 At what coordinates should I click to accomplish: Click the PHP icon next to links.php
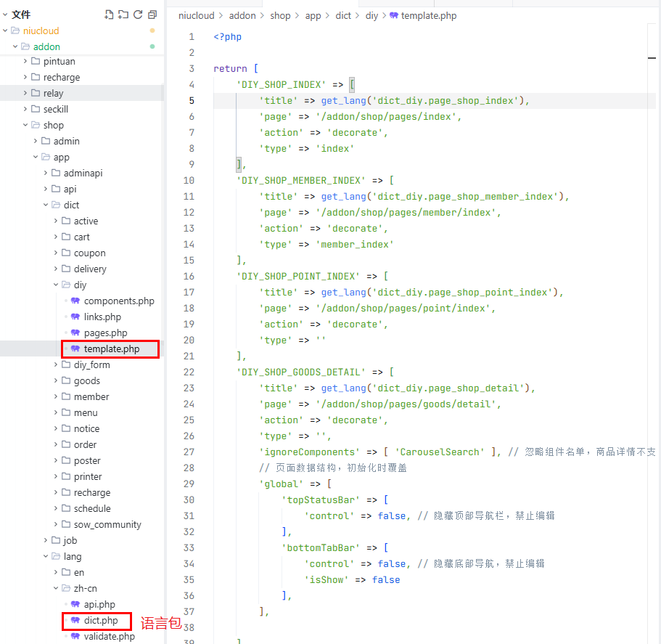75,317
